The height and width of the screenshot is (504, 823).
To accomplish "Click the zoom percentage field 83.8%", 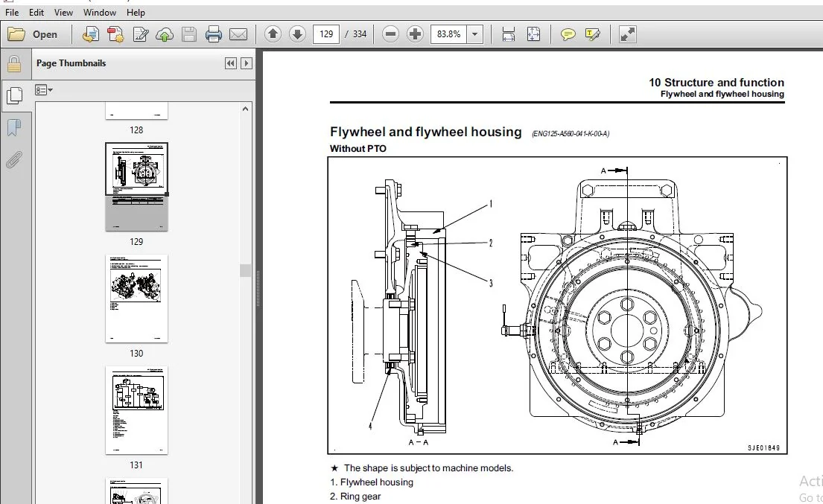I will tap(449, 34).
